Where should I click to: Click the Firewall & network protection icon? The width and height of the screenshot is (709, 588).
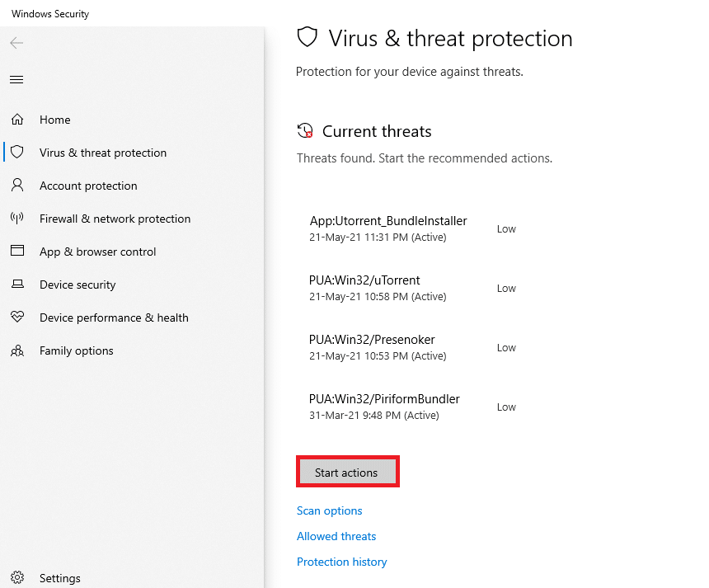pos(17,219)
